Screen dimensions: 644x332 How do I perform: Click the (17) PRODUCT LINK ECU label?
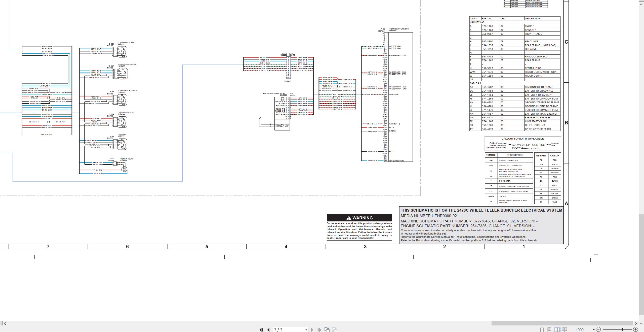(x=399, y=29)
